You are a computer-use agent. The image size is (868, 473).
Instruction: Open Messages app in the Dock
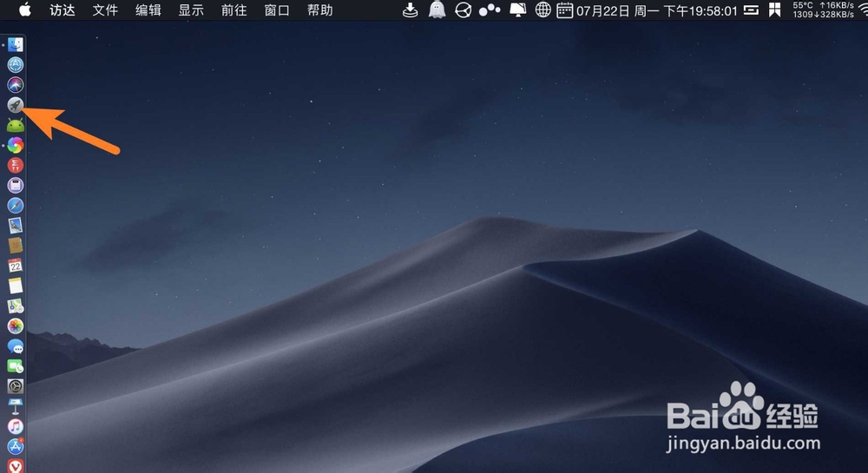tap(16, 345)
